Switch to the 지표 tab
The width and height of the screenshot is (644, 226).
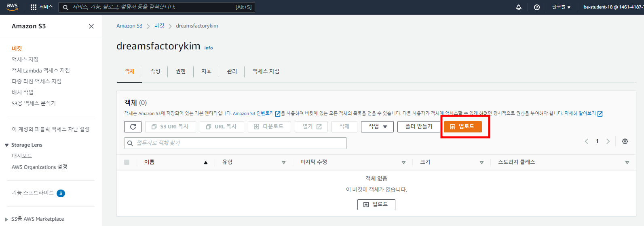pos(206,71)
